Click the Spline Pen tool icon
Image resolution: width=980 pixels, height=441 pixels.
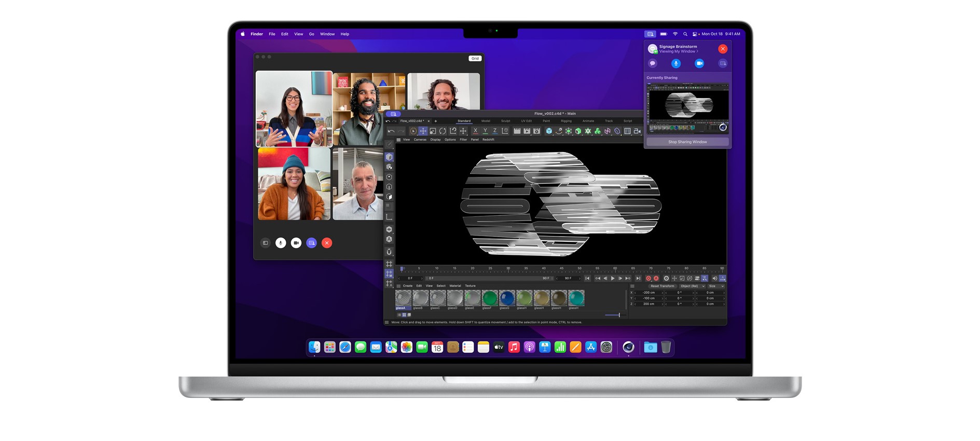[559, 131]
